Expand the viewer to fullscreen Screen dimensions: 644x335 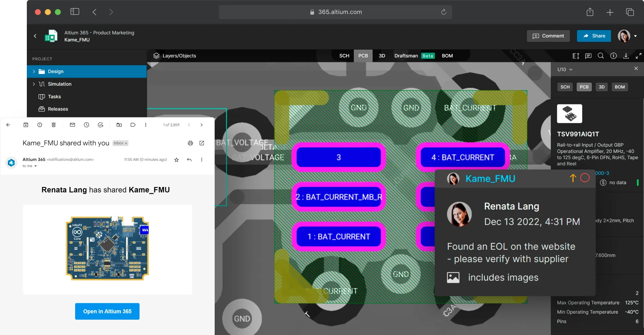(639, 56)
